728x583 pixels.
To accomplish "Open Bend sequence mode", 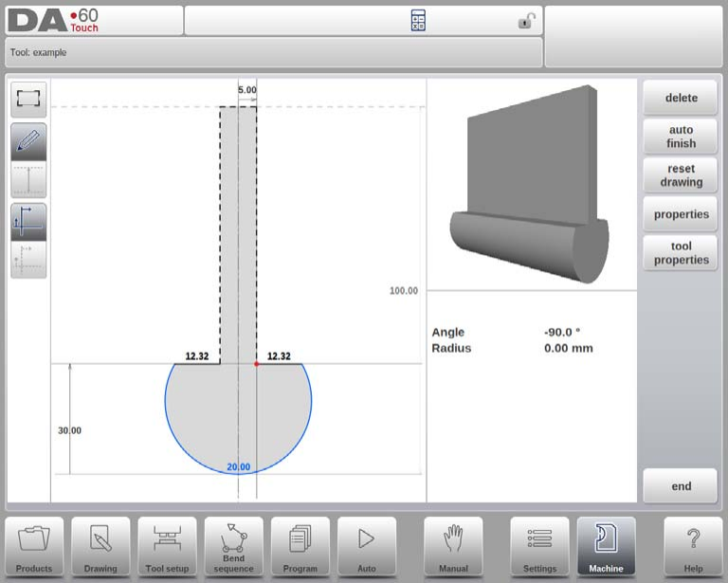I will [x=233, y=547].
